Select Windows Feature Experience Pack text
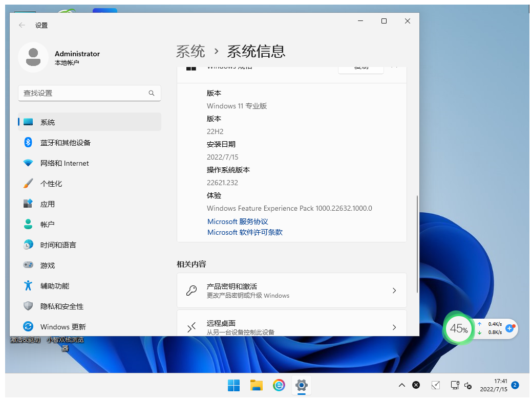The height and width of the screenshot is (401, 532). coord(289,209)
